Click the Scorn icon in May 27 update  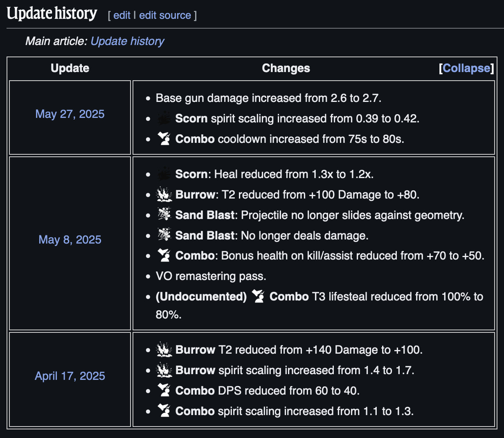coord(164,118)
